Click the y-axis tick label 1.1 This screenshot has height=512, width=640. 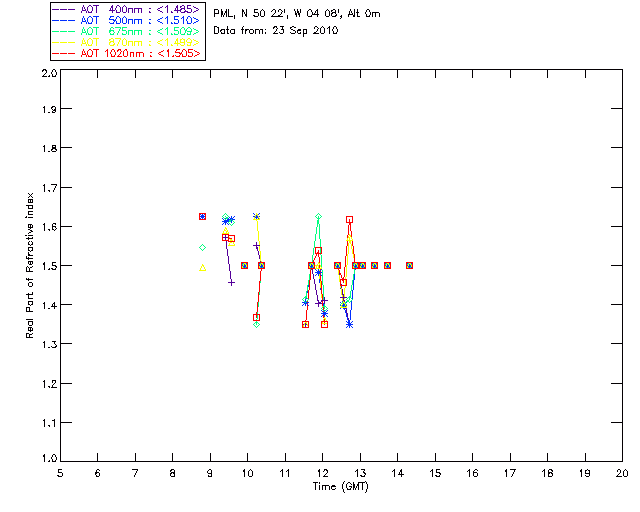click(x=49, y=423)
